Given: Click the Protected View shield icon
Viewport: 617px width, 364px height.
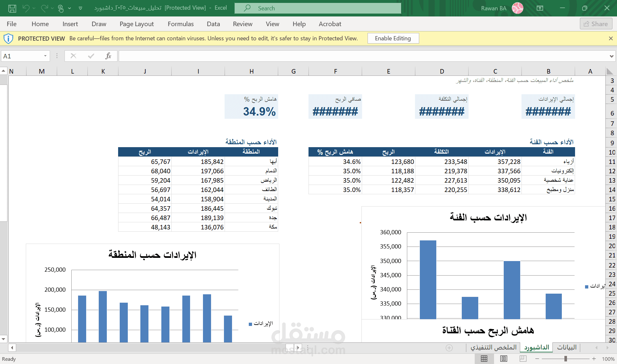Looking at the screenshot, I should [8, 38].
